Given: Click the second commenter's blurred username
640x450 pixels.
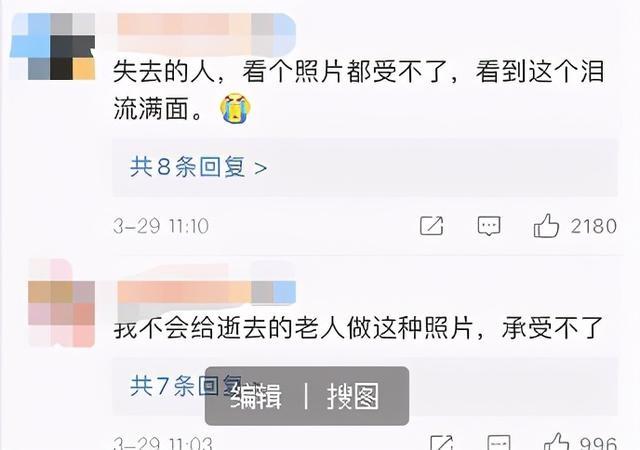Looking at the screenshot, I should click(x=206, y=292).
